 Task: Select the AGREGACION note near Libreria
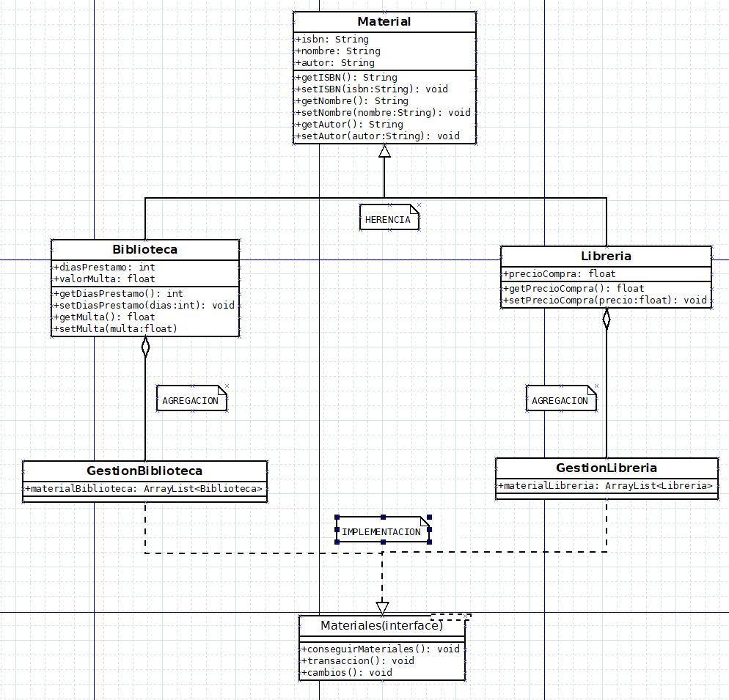tap(561, 398)
